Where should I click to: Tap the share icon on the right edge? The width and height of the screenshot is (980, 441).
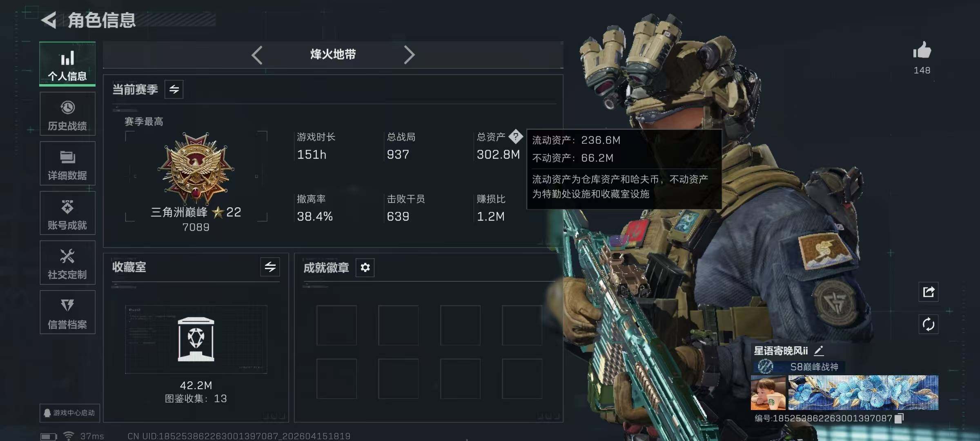[929, 292]
